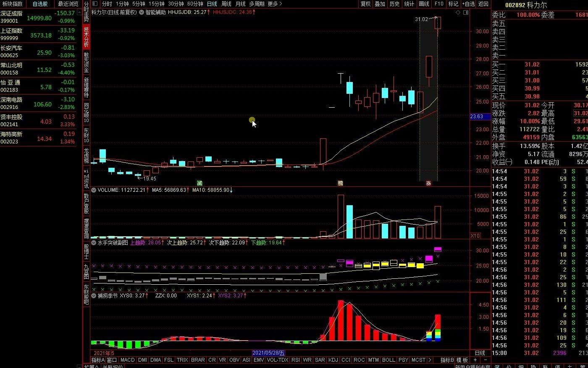Image resolution: width=588 pixels, height=368 pixels.
Task: Click the round arrow icon beside 智能辅助
Action: click(141, 12)
